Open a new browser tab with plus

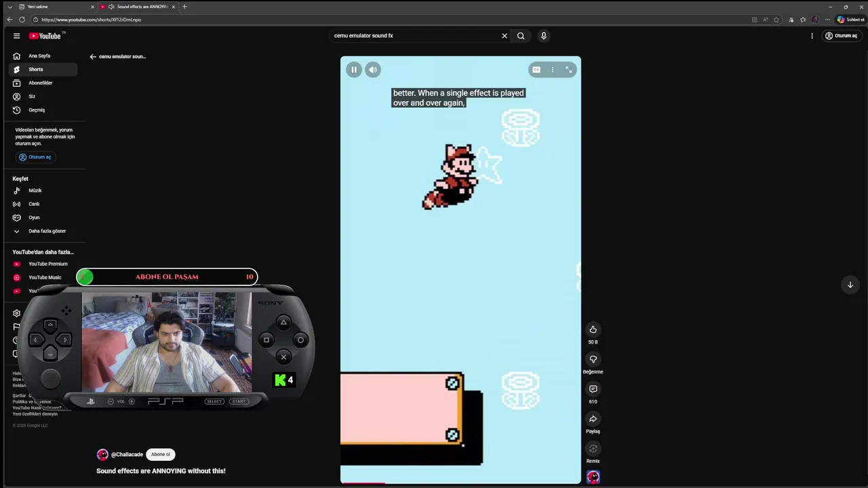pos(184,7)
